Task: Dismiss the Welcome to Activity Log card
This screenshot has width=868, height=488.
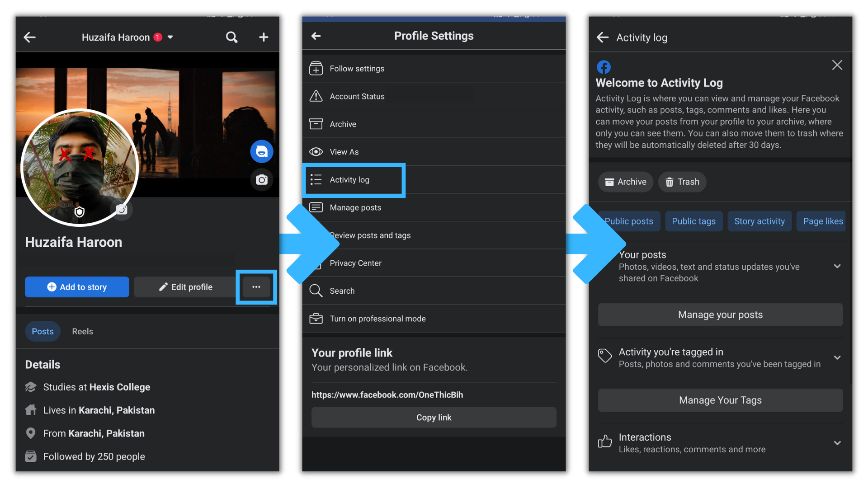Action: [x=837, y=65]
